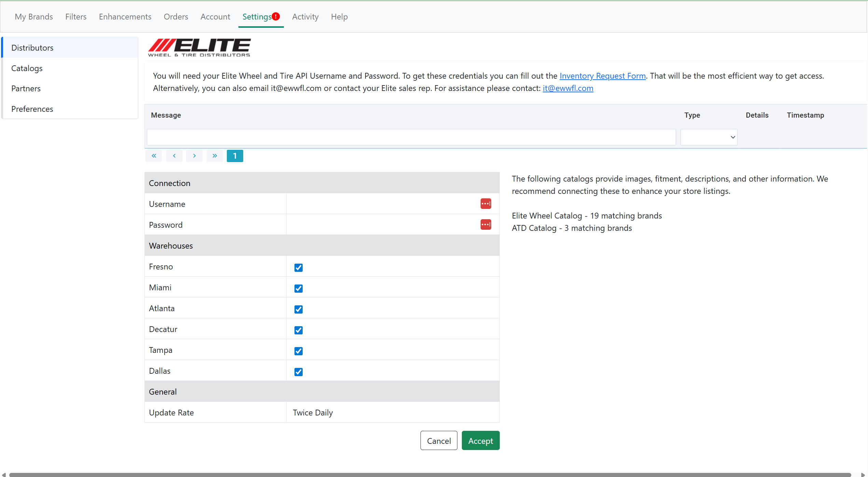Click the previous page chevron icon
The image size is (868, 477).
[x=174, y=156]
